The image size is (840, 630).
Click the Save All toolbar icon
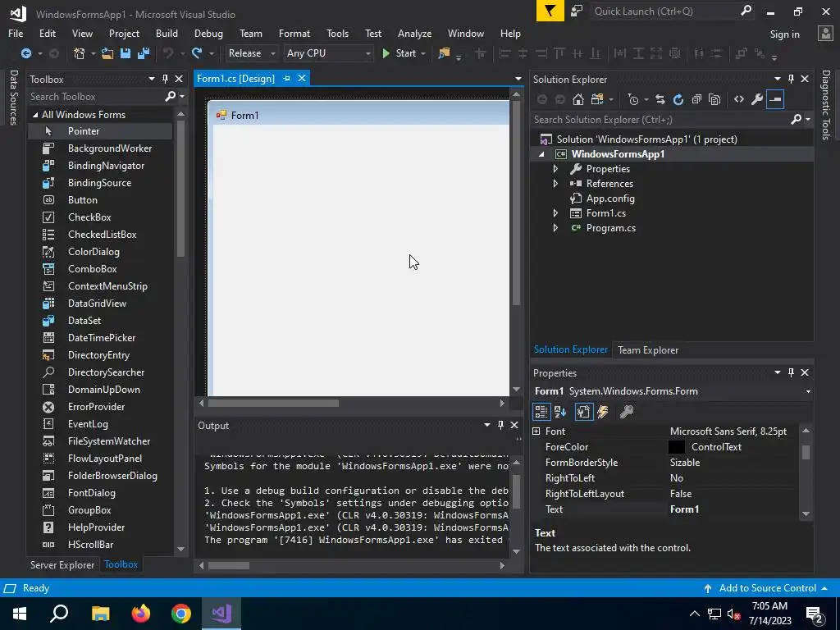144,53
